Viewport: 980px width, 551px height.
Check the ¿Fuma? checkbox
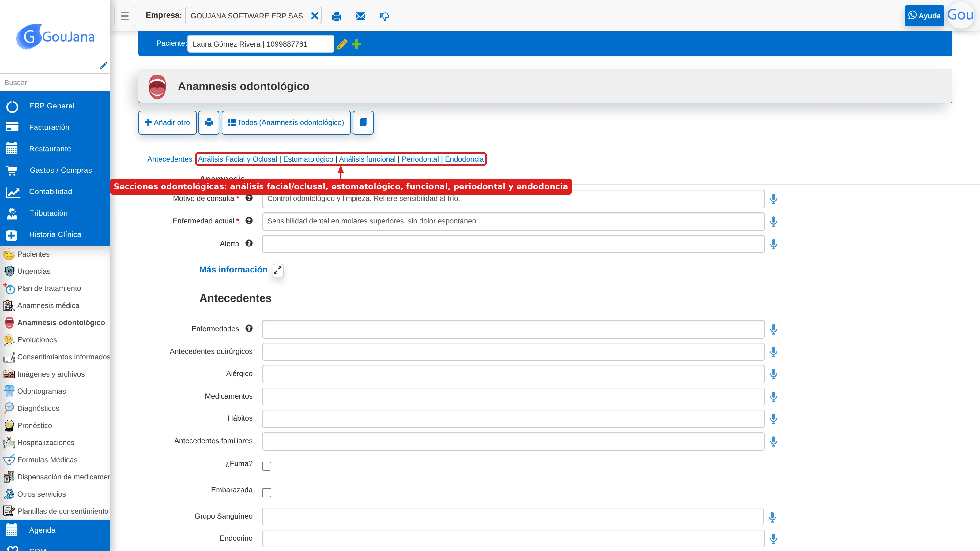coord(267,466)
